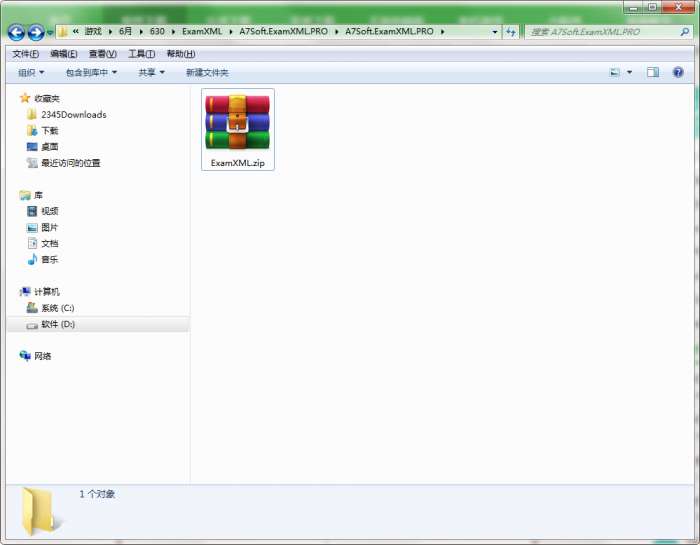Click the network icon in sidebar

pos(25,356)
